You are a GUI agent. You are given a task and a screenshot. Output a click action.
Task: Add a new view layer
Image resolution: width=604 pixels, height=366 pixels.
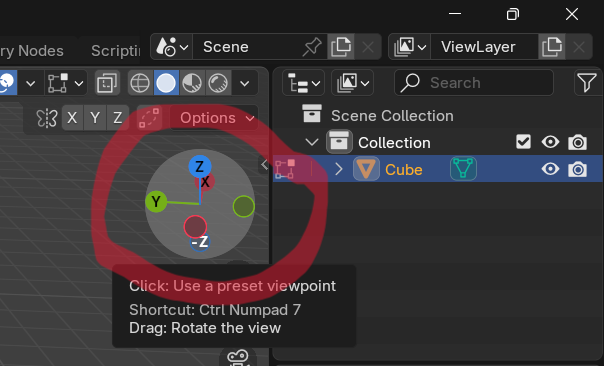coord(552,47)
